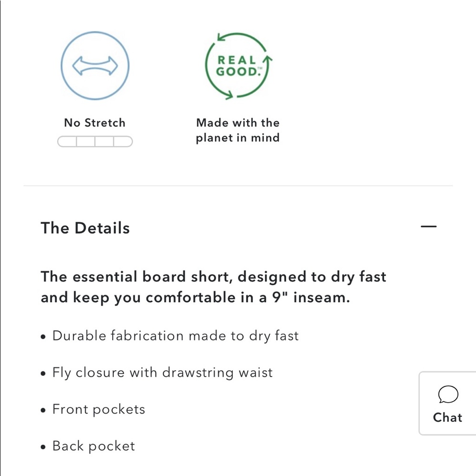Click "Made with the planet in mind" caption
This screenshot has width=476, height=476.
coord(238,130)
